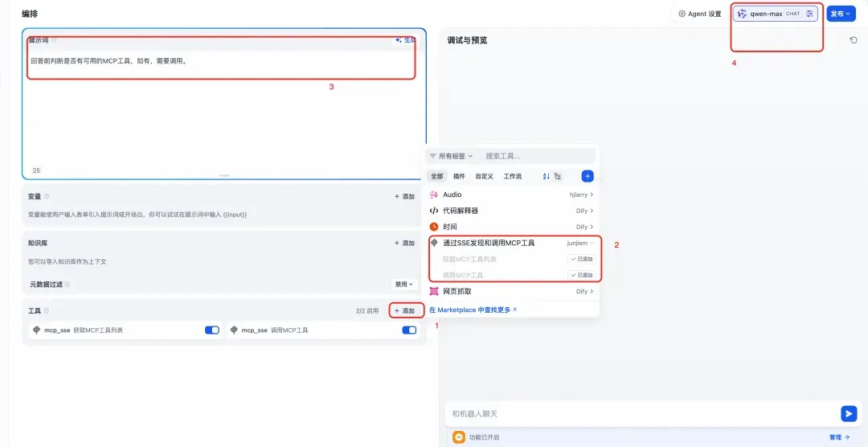Image resolution: width=868 pixels, height=447 pixels.
Task: Open the qwen-max CHAT model selector
Action: (776, 14)
